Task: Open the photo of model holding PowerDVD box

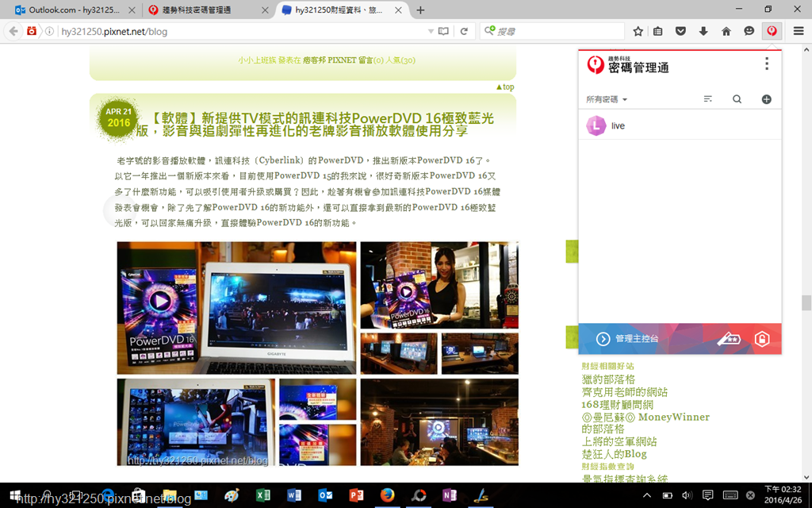Action: point(439,285)
